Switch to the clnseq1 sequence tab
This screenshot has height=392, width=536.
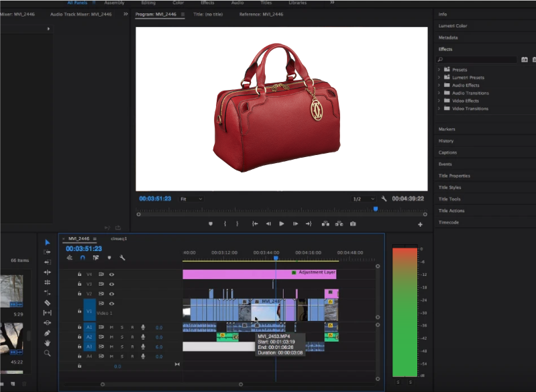pos(119,239)
